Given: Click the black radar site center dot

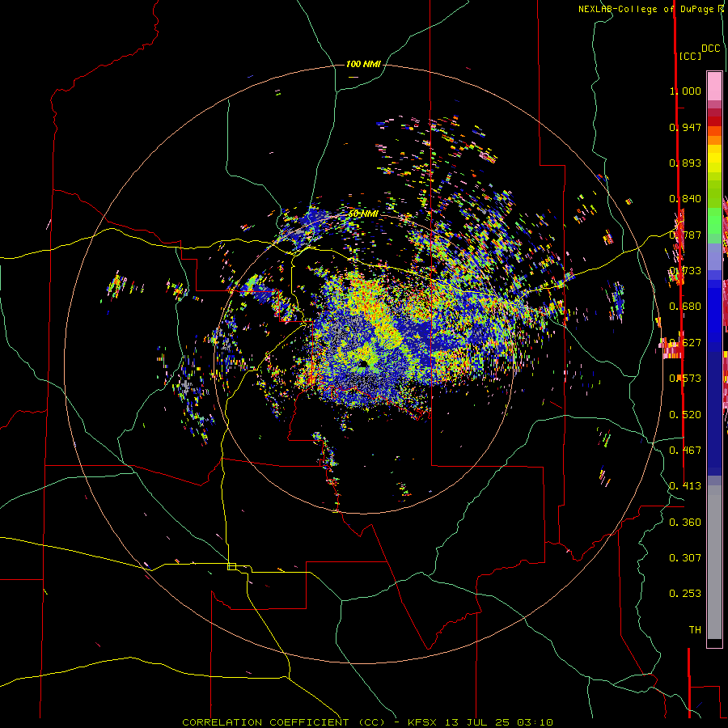Looking at the screenshot, I should pos(363,364).
